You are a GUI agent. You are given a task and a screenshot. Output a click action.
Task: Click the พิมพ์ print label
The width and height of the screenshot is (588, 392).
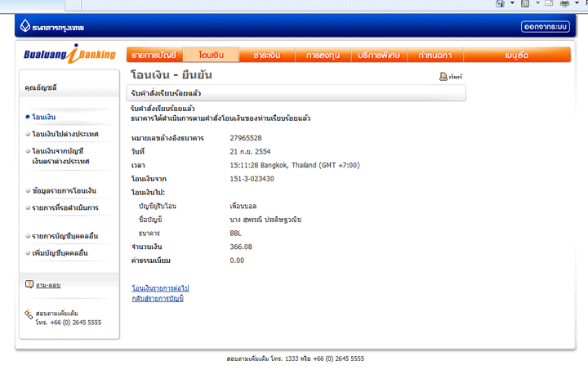pos(456,77)
